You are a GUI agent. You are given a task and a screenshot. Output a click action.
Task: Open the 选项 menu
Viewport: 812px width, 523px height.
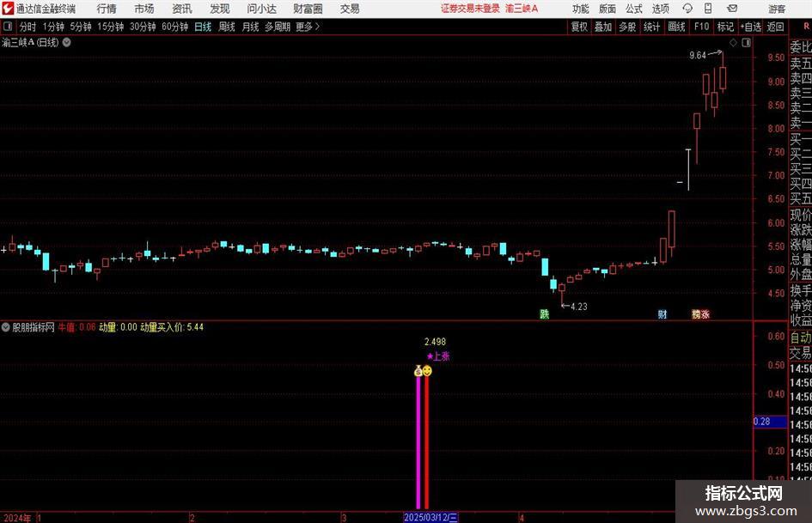tap(660, 9)
